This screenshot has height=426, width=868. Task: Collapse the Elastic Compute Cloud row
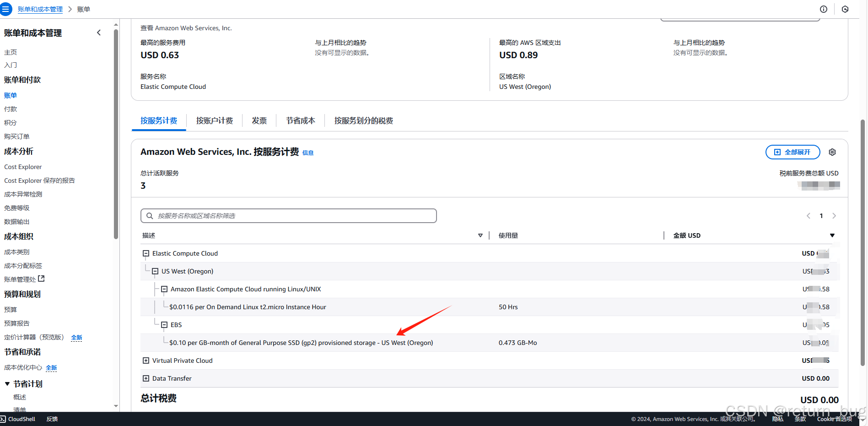[146, 253]
